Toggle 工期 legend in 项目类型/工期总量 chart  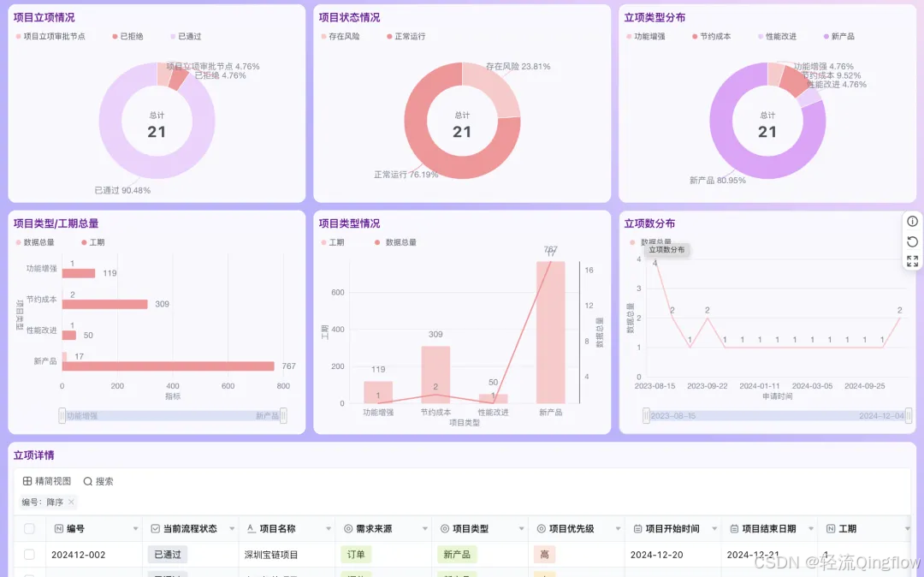click(x=93, y=242)
